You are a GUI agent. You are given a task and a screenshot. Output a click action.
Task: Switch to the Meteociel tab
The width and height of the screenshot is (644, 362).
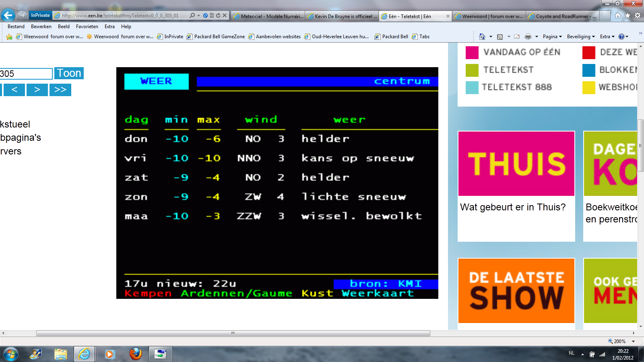tap(268, 16)
